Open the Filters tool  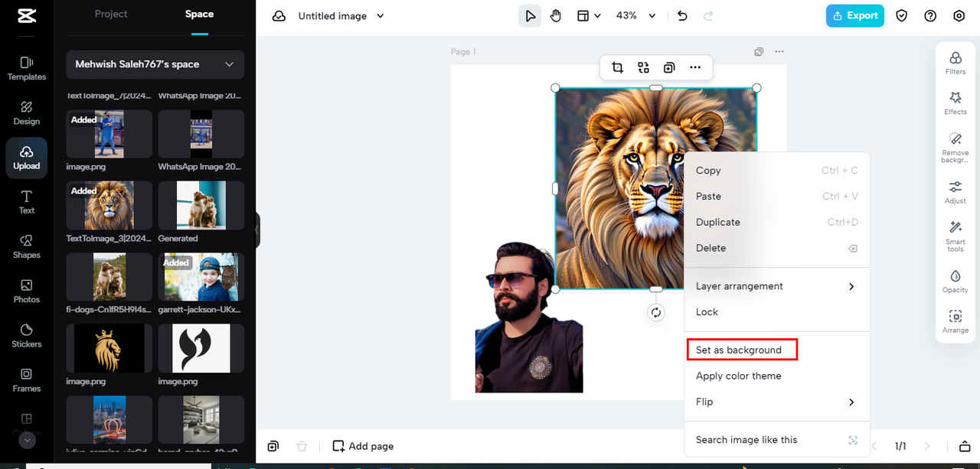click(955, 63)
